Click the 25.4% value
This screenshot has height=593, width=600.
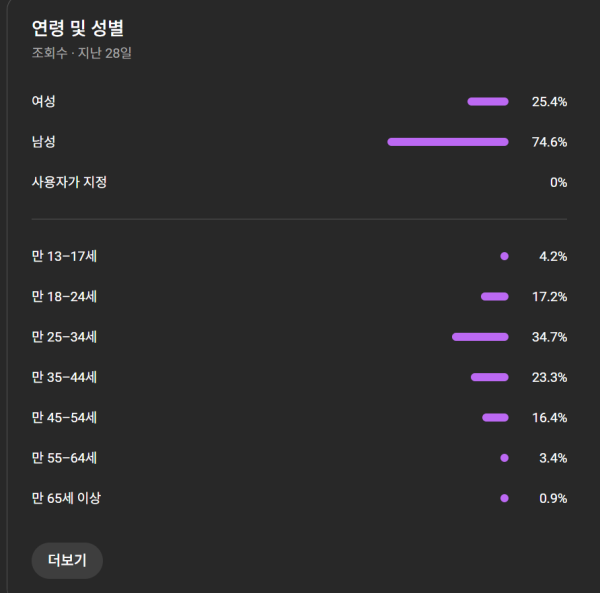(x=549, y=101)
